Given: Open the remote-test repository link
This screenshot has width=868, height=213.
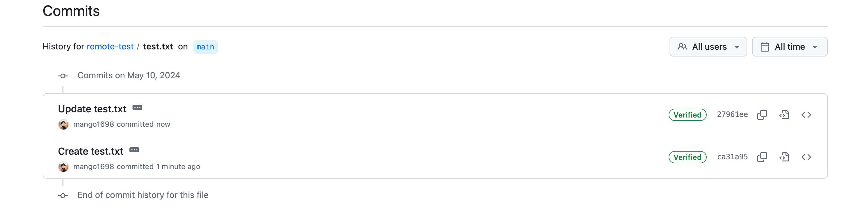Looking at the screenshot, I should (110, 47).
